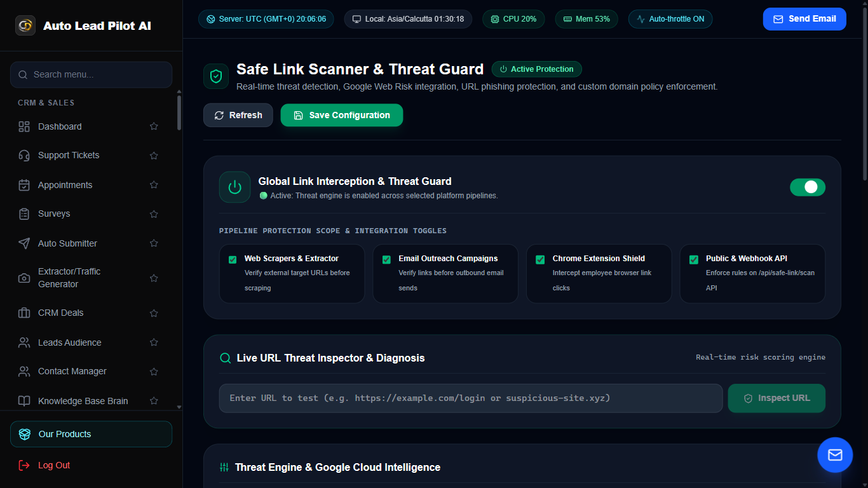868x488 pixels.
Task: Favorite Appointments with its star icon
Action: point(154,185)
